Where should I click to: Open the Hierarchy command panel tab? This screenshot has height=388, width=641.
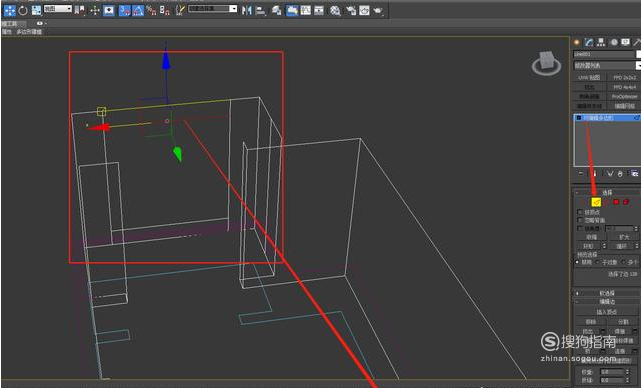coord(601,42)
